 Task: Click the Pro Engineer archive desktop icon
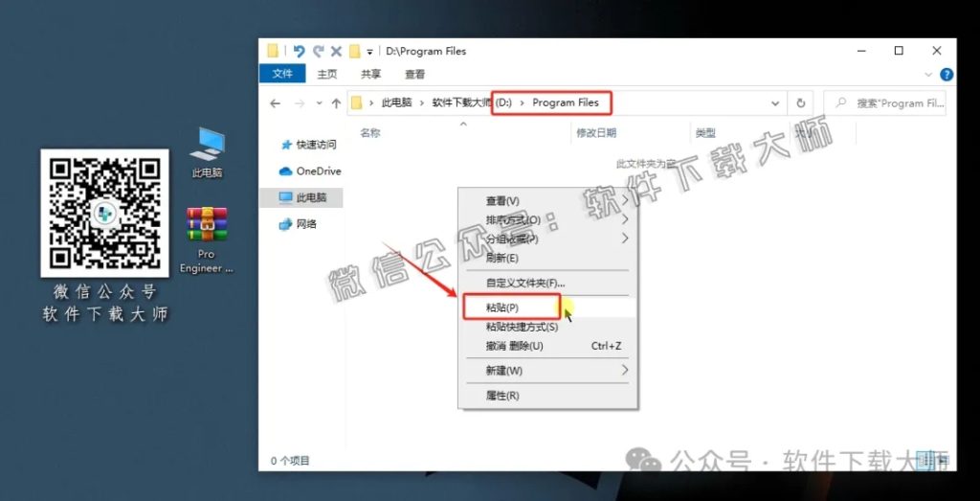[x=207, y=239]
